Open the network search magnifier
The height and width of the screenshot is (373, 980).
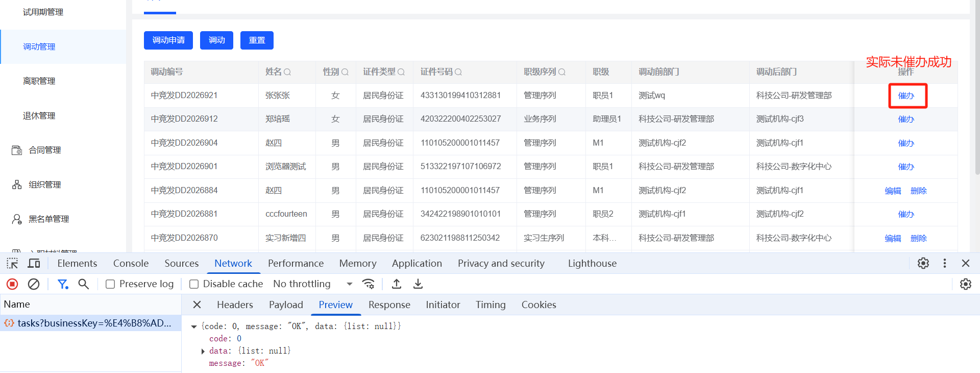84,284
